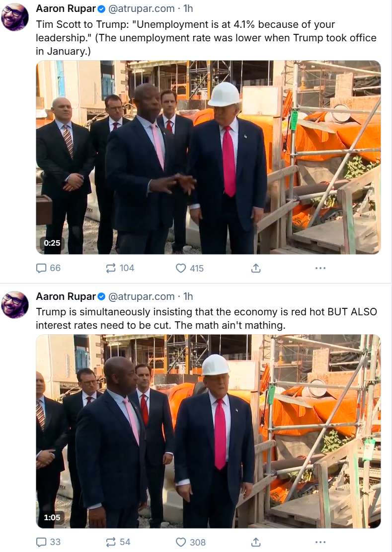
Task: Share the first post via upload icon
Action: (x=256, y=268)
